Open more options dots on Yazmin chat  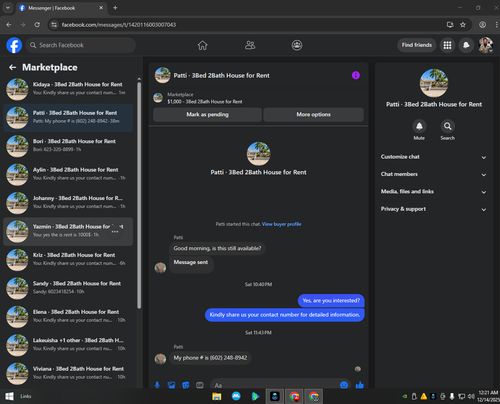pos(115,231)
